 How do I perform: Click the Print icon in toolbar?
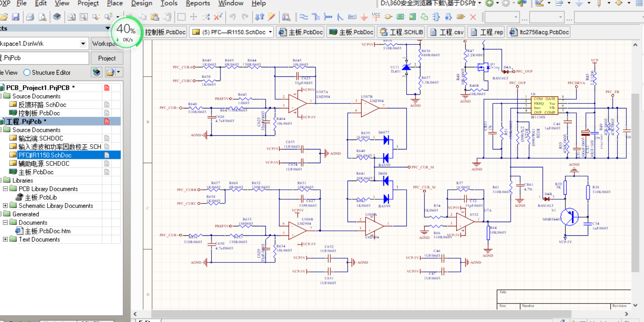pos(30,17)
